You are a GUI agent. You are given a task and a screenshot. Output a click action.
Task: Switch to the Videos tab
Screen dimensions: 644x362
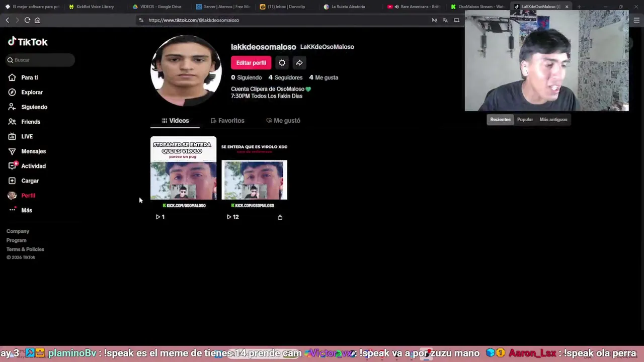175,121
